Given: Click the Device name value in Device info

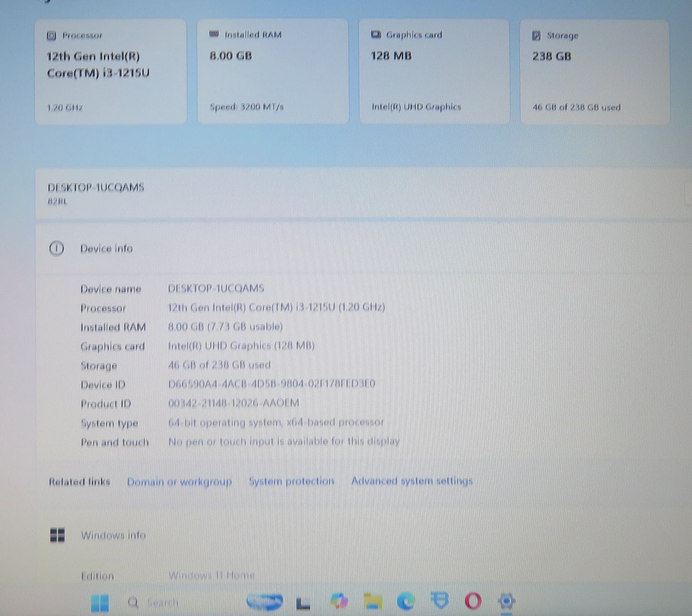Looking at the screenshot, I should pyautogui.click(x=216, y=288).
